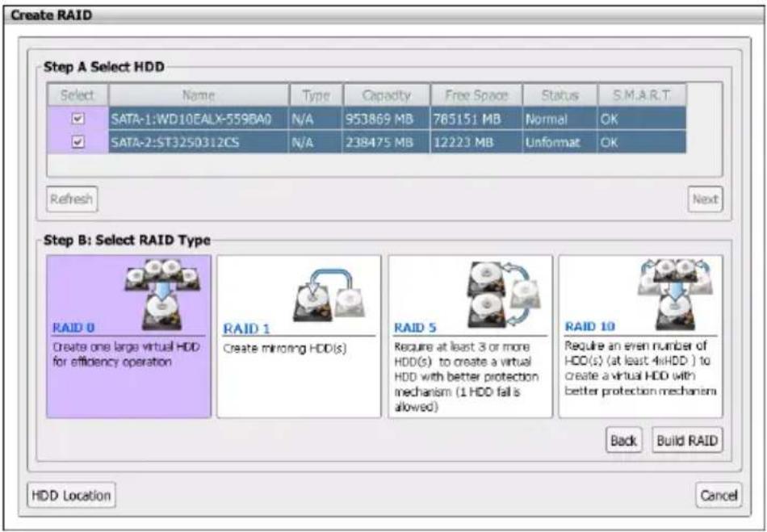Click the 'Require an even number of' description

(x=640, y=367)
